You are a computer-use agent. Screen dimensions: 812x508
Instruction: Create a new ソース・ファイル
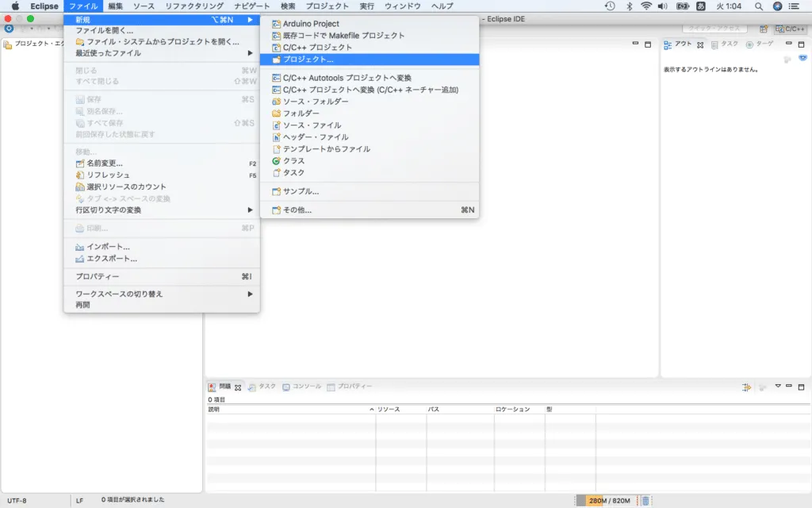[x=370, y=125]
